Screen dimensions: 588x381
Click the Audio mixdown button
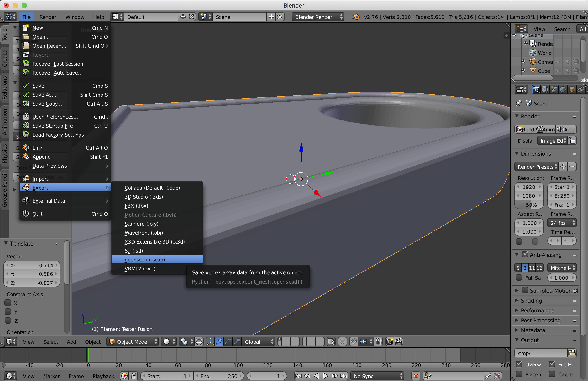[566, 129]
